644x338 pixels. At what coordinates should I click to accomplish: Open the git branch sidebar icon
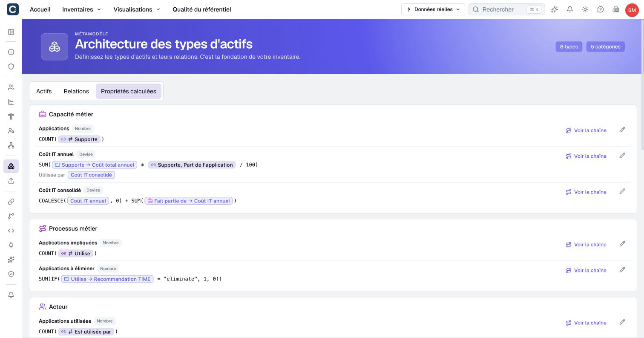(11, 216)
